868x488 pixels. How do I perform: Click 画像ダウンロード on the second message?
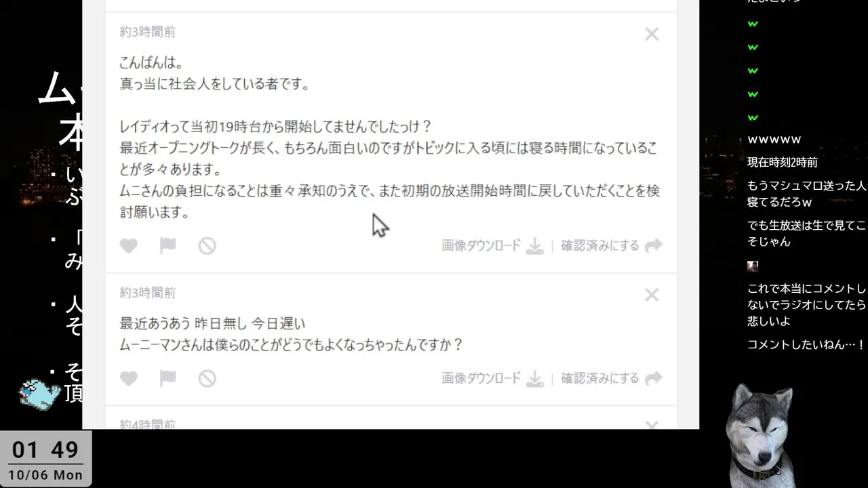(481, 378)
